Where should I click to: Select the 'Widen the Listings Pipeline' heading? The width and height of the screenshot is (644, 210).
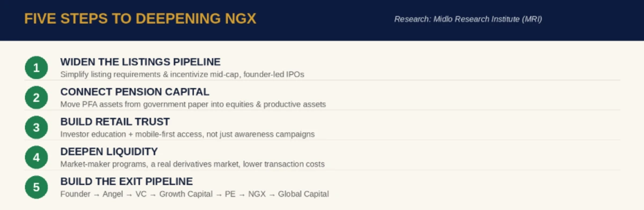pyautogui.click(x=140, y=62)
